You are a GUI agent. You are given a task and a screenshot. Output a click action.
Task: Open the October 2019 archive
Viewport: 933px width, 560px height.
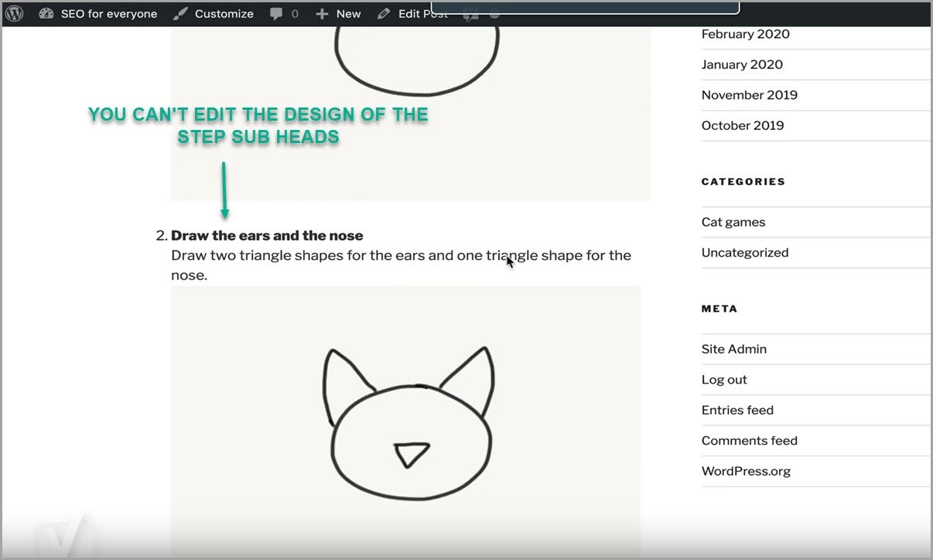click(742, 125)
